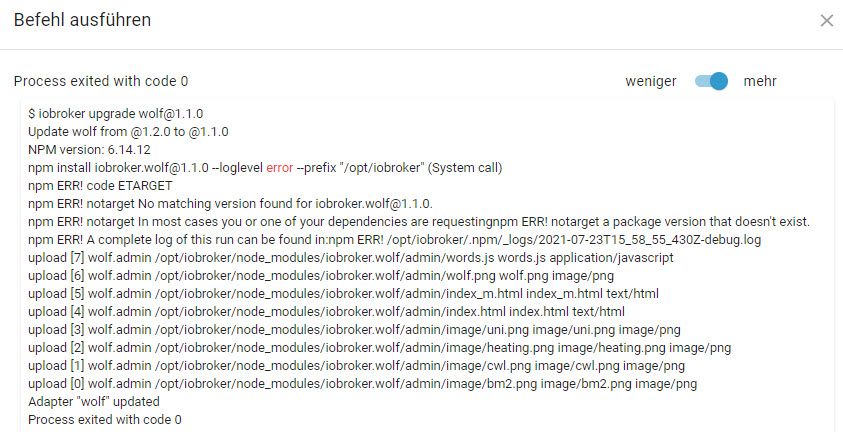Click the 'NPM version: 6.14.12' line
The width and height of the screenshot is (843, 432).
pos(89,149)
